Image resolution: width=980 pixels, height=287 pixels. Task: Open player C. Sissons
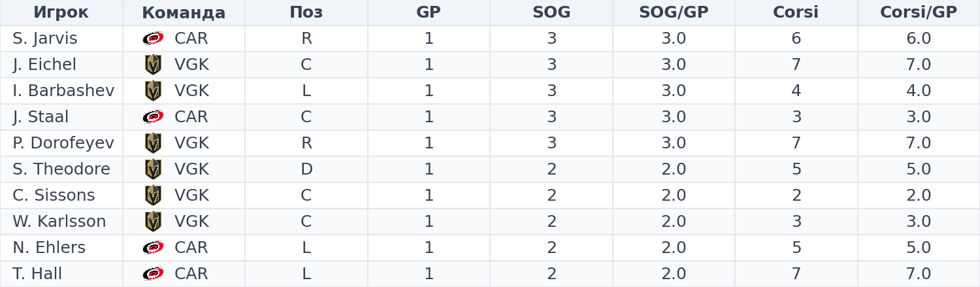click(54, 195)
